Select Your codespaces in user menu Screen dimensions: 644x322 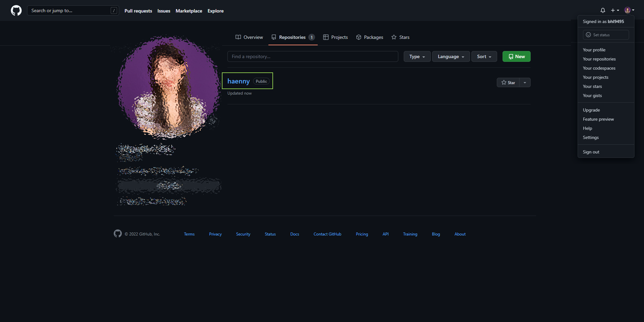(x=599, y=68)
